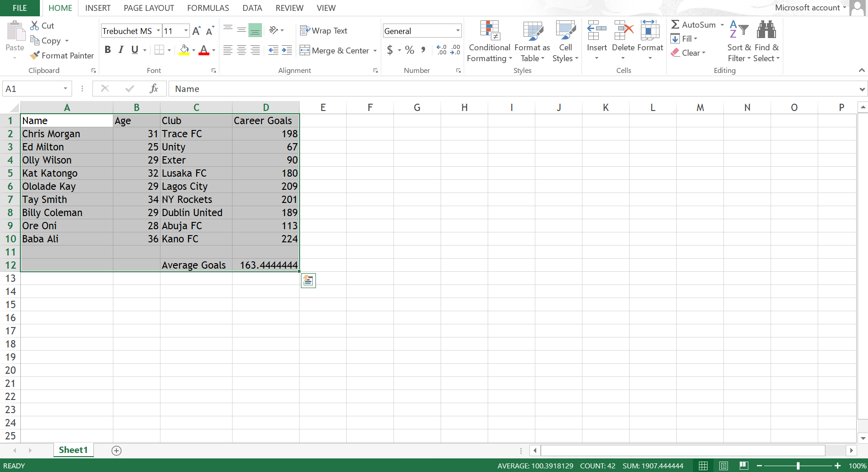Decrease indent in the Alignment group
The height and width of the screenshot is (472, 868).
click(273, 50)
